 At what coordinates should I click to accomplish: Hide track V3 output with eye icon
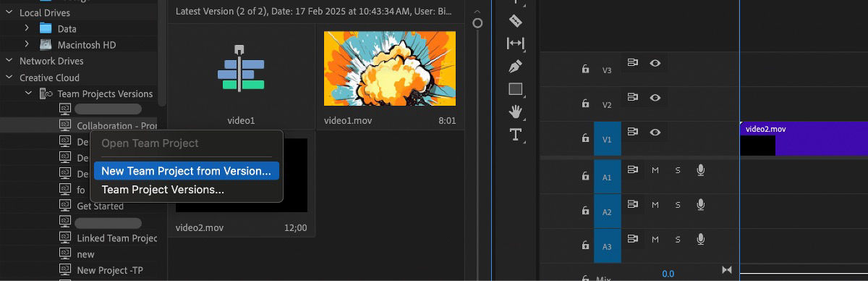tap(655, 63)
